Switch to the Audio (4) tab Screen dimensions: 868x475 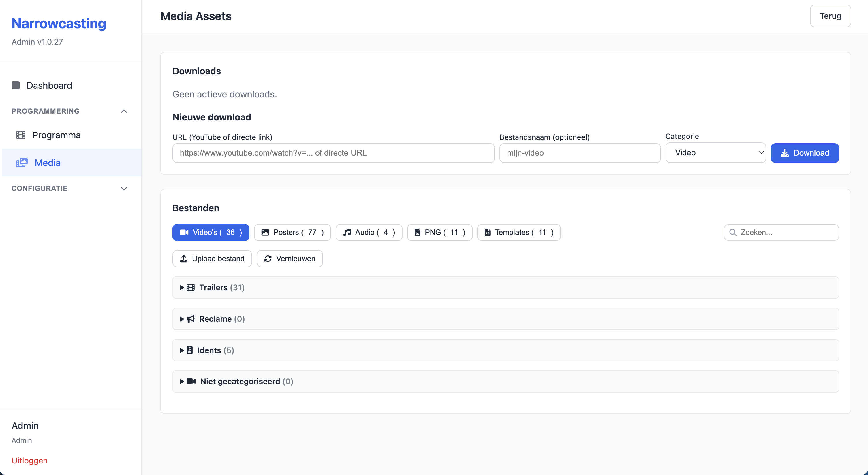(x=369, y=232)
